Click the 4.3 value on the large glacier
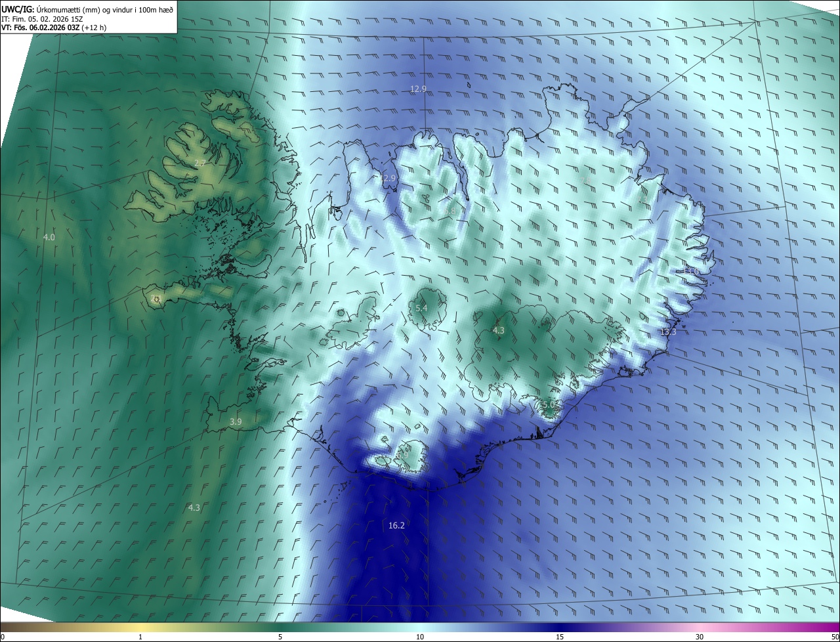Viewport: 840px width, 642px height. pyautogui.click(x=499, y=330)
